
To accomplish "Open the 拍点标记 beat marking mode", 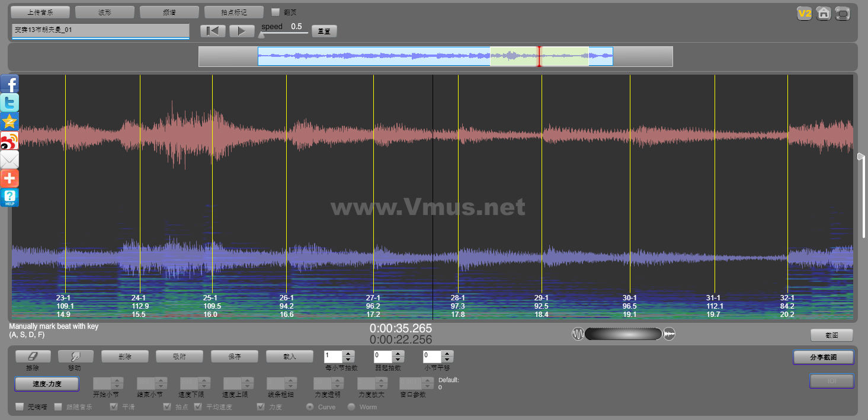I will pos(234,12).
